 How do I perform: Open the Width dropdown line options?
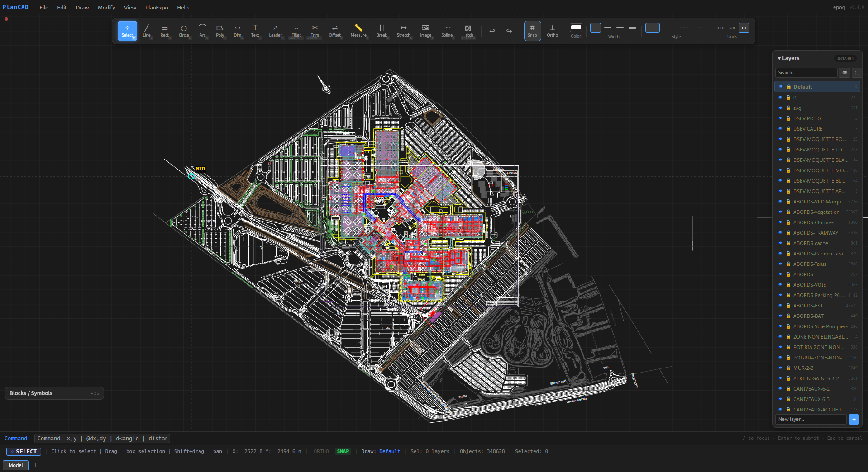click(596, 28)
